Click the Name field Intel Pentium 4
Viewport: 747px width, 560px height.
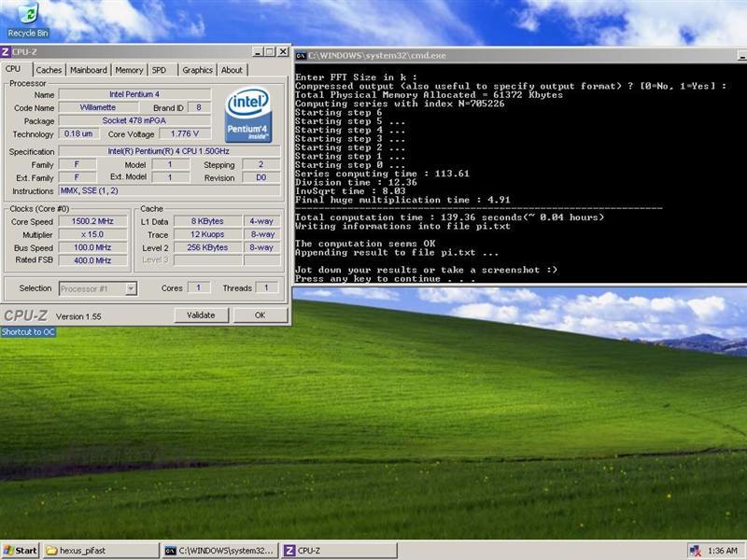click(134, 94)
